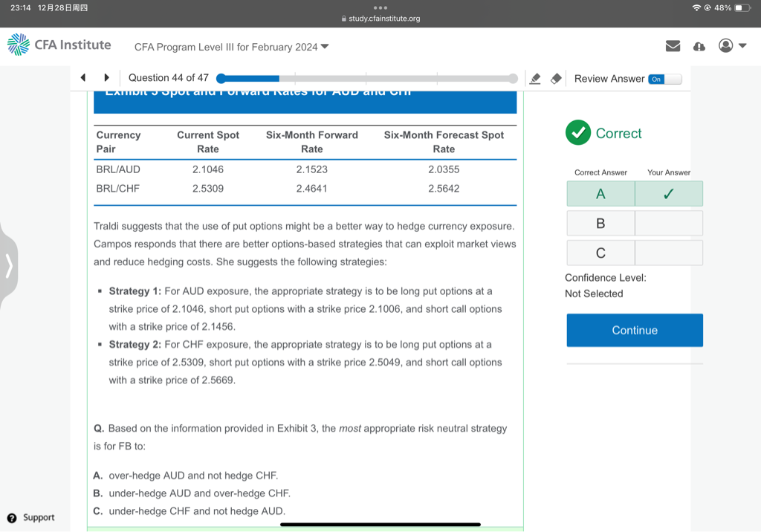Open the Support help link
This screenshot has height=532, width=761.
click(x=31, y=517)
